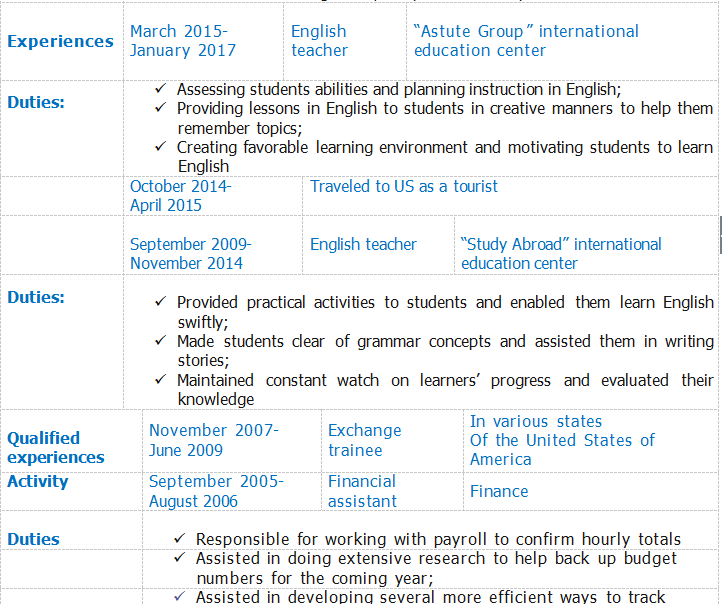Click the "Study Abroad" international education center text
Screen dimensions: 722x604
(561, 254)
